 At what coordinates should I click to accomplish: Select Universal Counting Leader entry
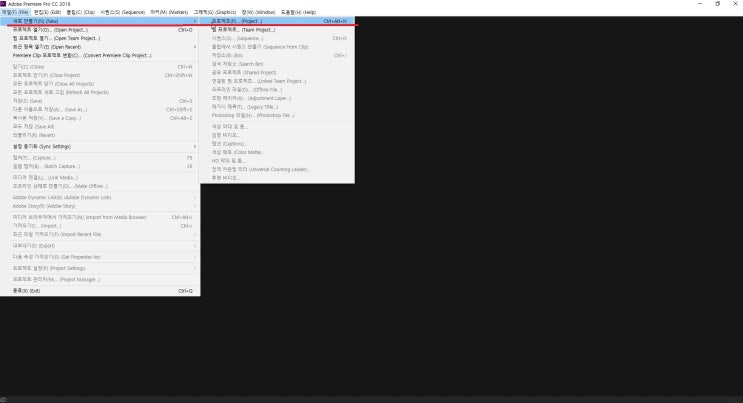277,169
